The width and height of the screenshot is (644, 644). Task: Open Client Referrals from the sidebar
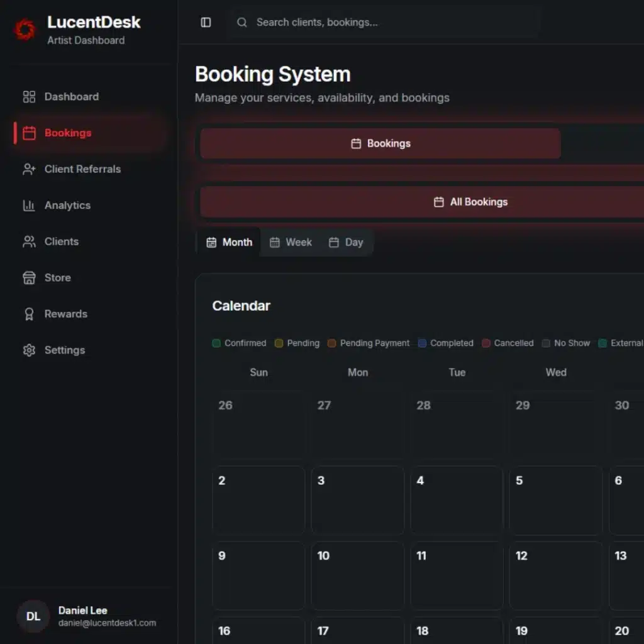pos(29,169)
